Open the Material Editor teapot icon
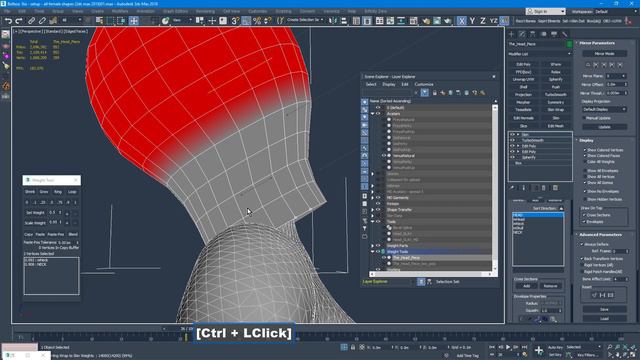The height and width of the screenshot is (360, 640). click(x=426, y=20)
